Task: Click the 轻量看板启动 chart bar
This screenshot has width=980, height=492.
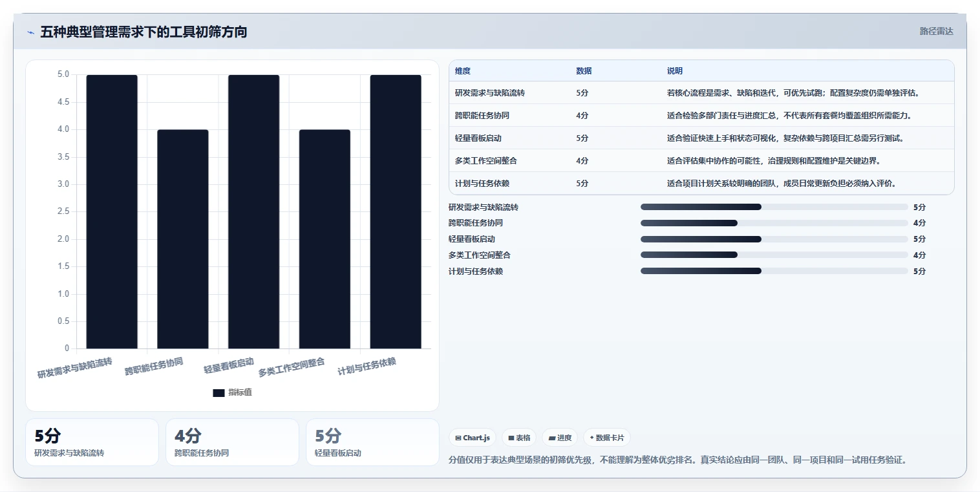Action: (254, 212)
